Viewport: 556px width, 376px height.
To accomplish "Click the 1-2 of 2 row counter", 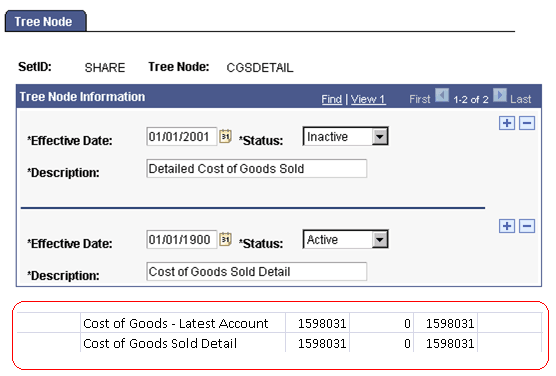I will tap(471, 99).
